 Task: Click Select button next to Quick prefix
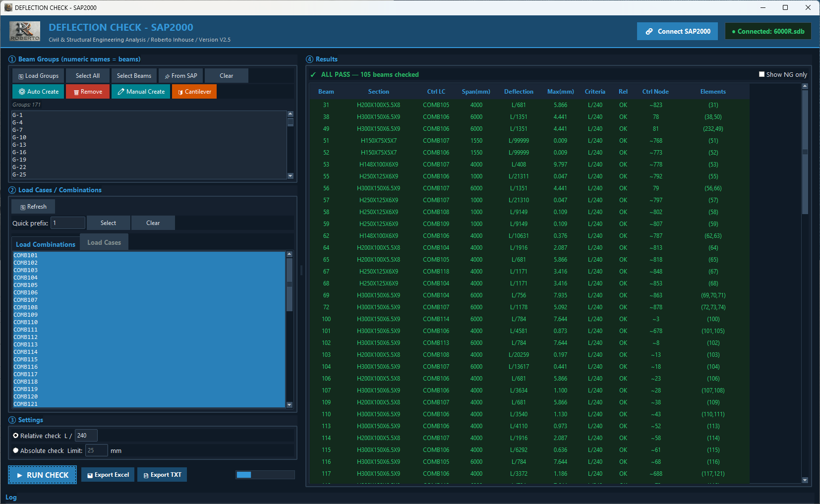pos(109,223)
